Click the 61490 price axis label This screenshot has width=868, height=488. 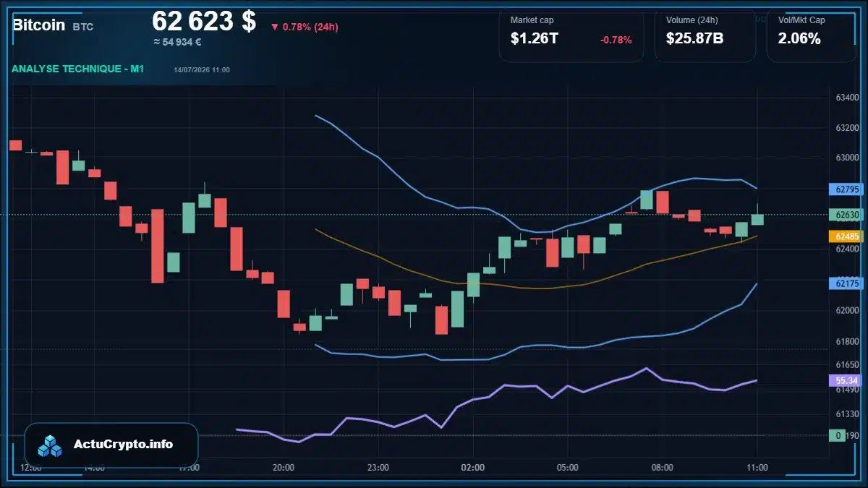[847, 390]
